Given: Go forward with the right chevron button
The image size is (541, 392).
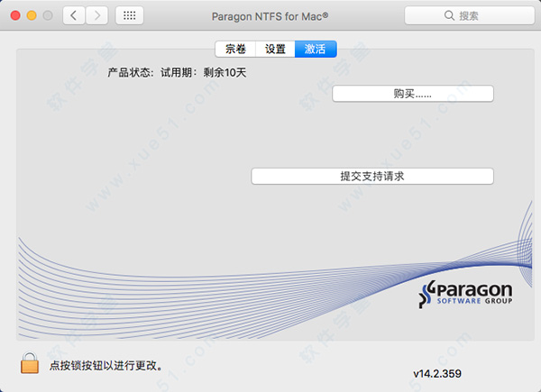Looking at the screenshot, I should [x=97, y=15].
